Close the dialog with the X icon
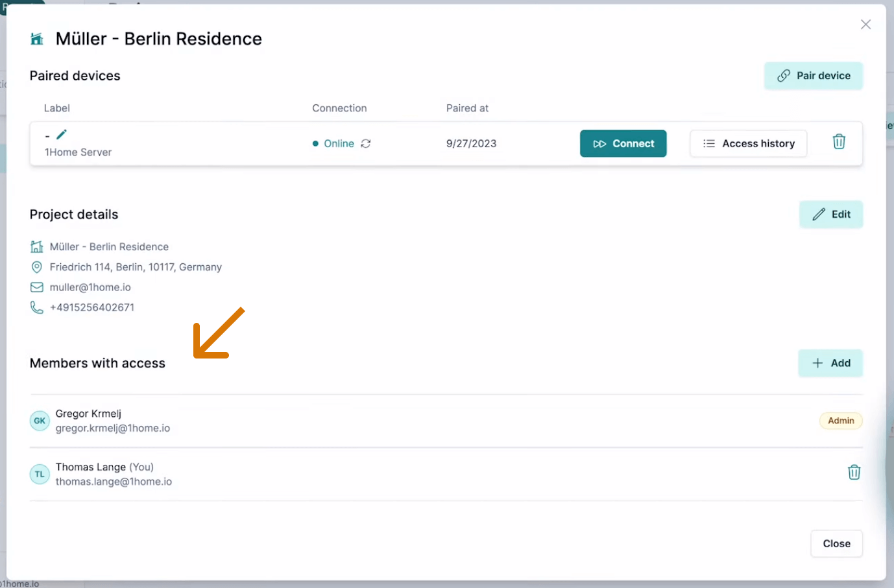The height and width of the screenshot is (588, 894). (865, 25)
